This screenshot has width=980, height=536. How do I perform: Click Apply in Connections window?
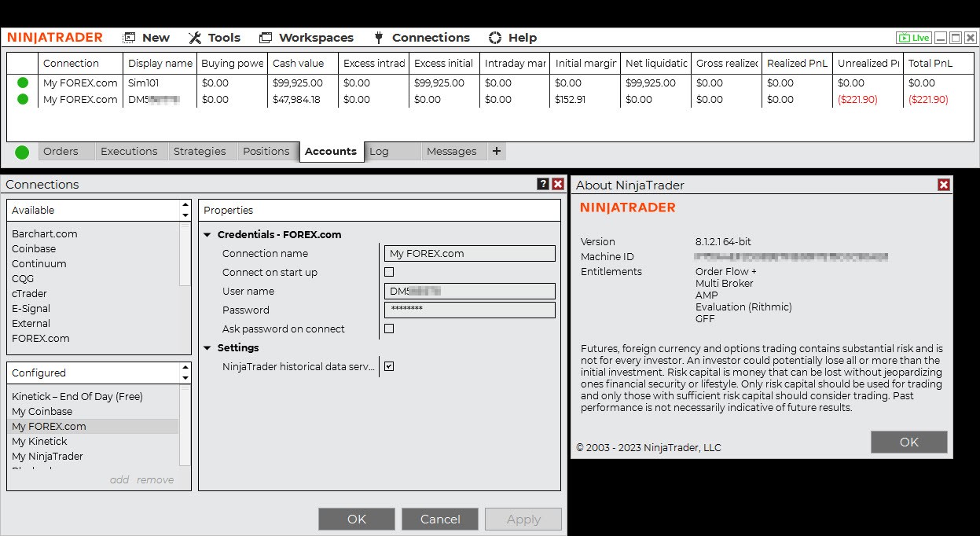pyautogui.click(x=523, y=519)
